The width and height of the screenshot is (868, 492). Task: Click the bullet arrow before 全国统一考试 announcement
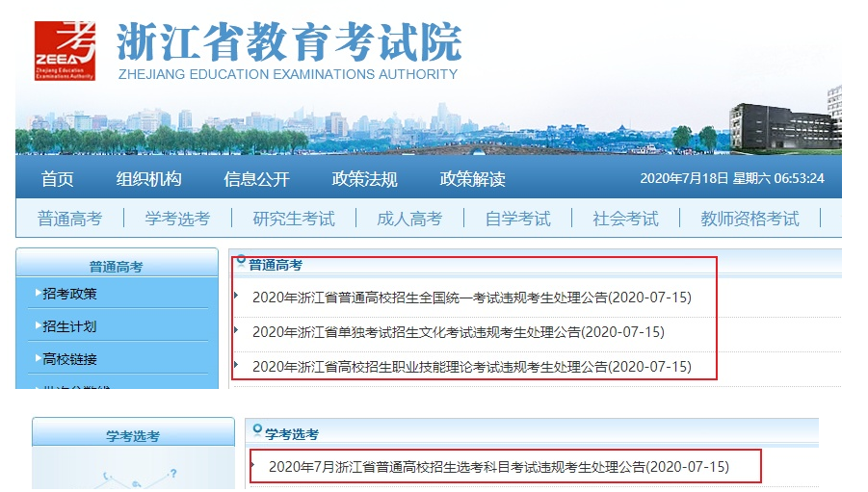[236, 296]
